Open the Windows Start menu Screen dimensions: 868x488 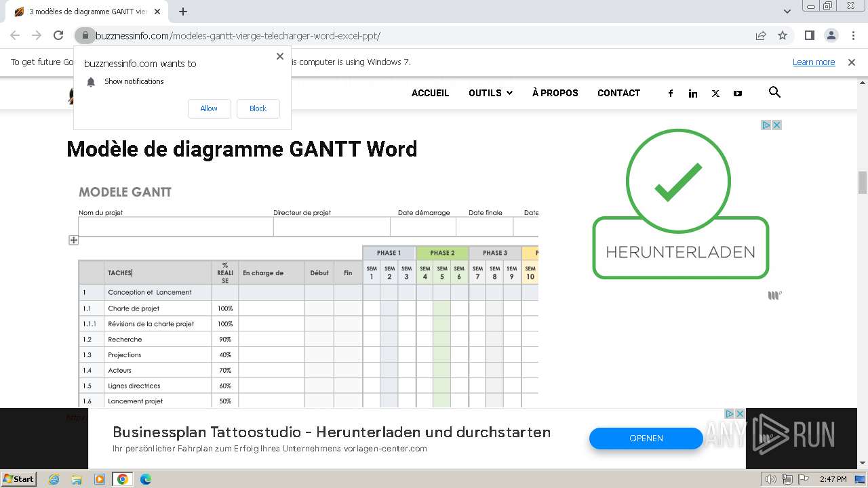pos(19,479)
